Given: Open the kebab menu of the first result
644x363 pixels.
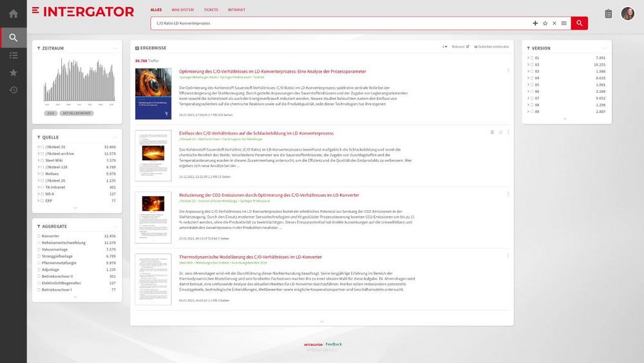Looking at the screenshot, I should click(x=508, y=70).
